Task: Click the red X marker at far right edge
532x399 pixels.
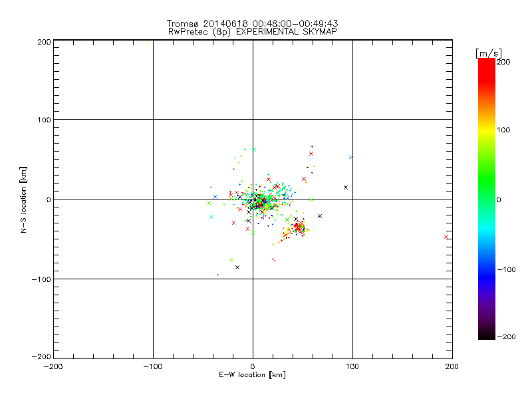Action: click(x=446, y=237)
